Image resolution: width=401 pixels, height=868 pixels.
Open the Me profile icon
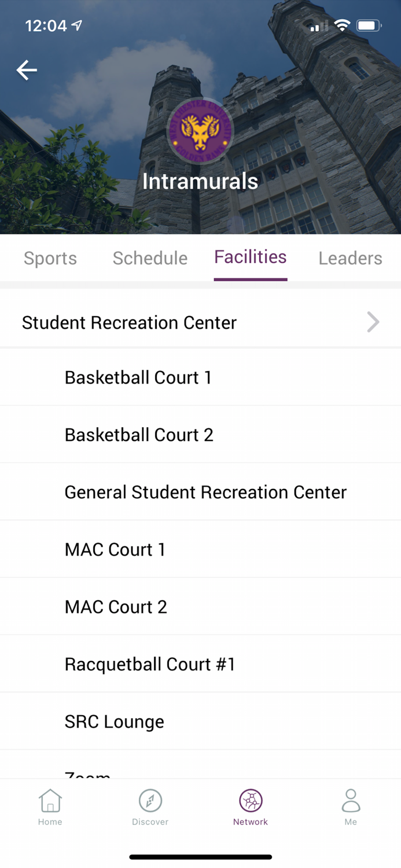(x=351, y=804)
